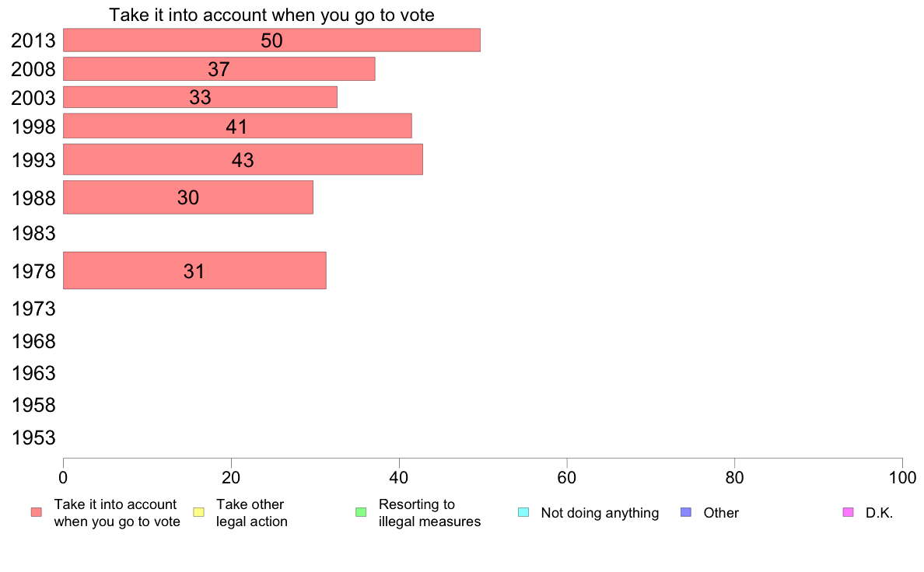Image resolution: width=924 pixels, height=572 pixels.
Task: Select the 2003 bar labeled 33
Action: coord(201,97)
